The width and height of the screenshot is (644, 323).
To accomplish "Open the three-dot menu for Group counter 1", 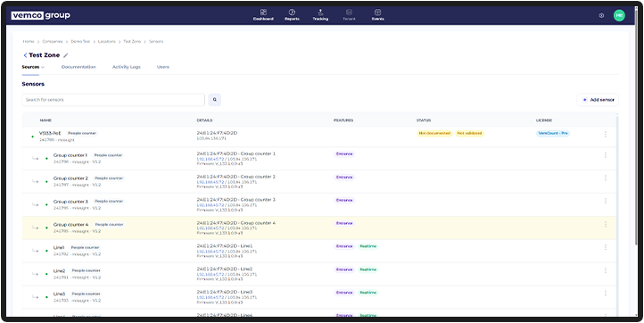I will [x=606, y=155].
